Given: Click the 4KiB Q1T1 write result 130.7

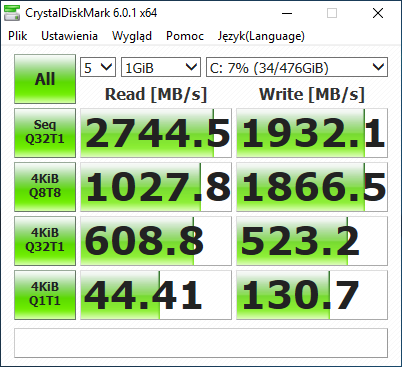Looking at the screenshot, I should pos(312,295).
